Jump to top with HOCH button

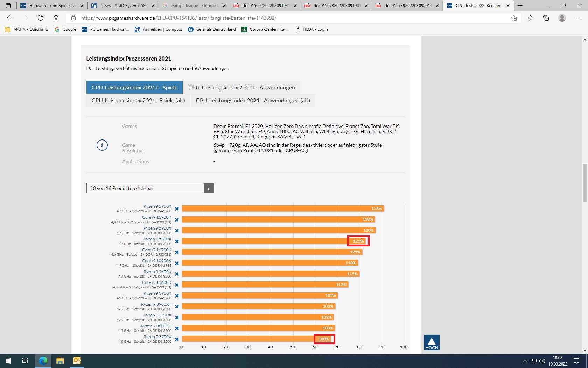pyautogui.click(x=432, y=343)
